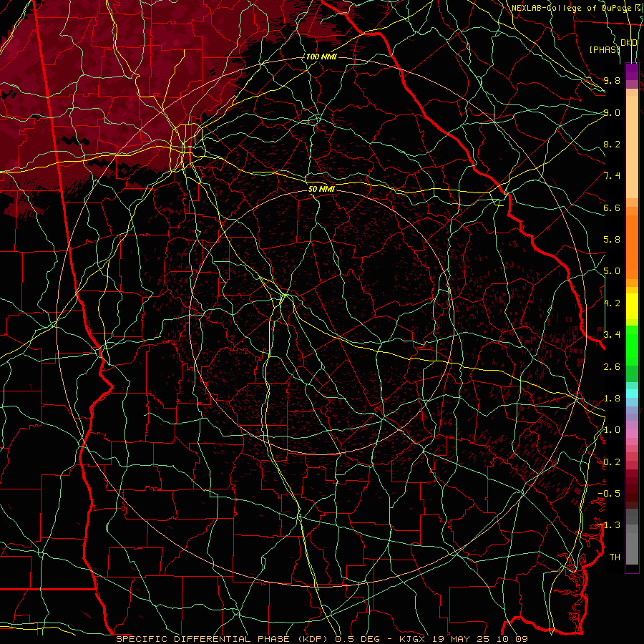Click the 5.0 value on the scale
The width and height of the screenshot is (644, 644).
[612, 271]
